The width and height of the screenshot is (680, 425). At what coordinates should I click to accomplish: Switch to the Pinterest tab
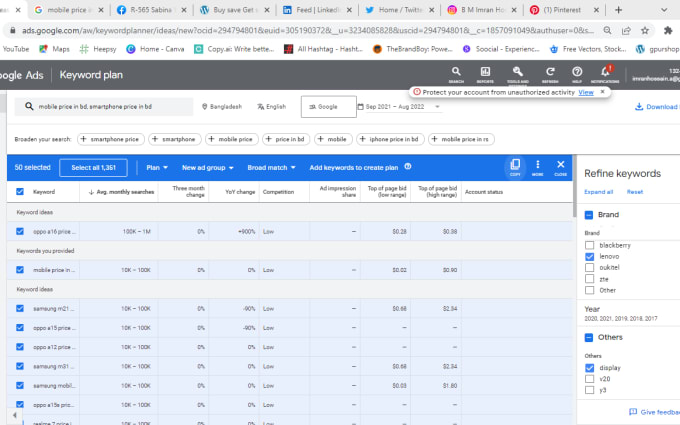coord(562,10)
